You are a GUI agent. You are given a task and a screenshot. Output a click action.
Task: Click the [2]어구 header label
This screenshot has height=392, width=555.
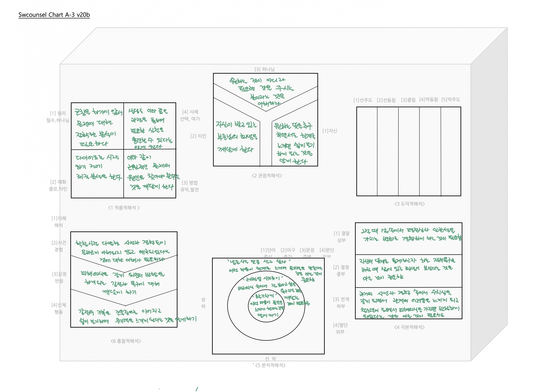[288, 250]
